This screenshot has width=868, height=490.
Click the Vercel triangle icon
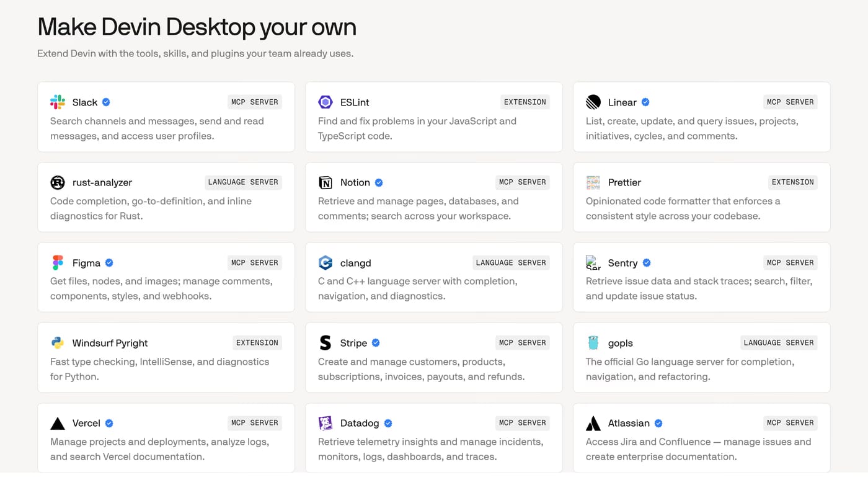tap(58, 423)
